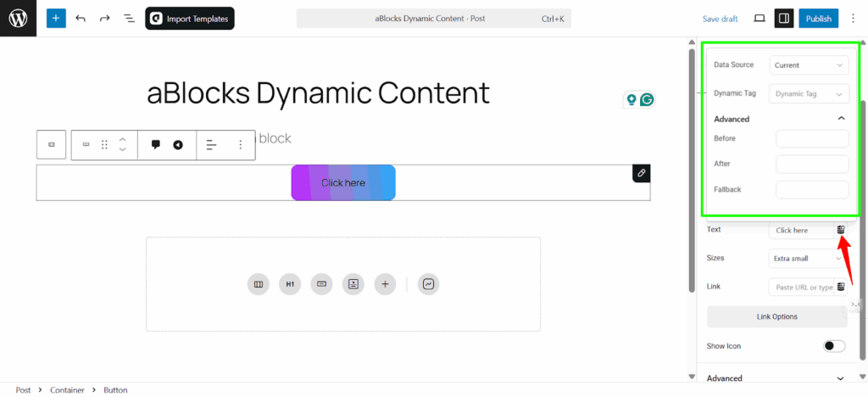Click Post in the breadcrumb

pyautogui.click(x=23, y=390)
